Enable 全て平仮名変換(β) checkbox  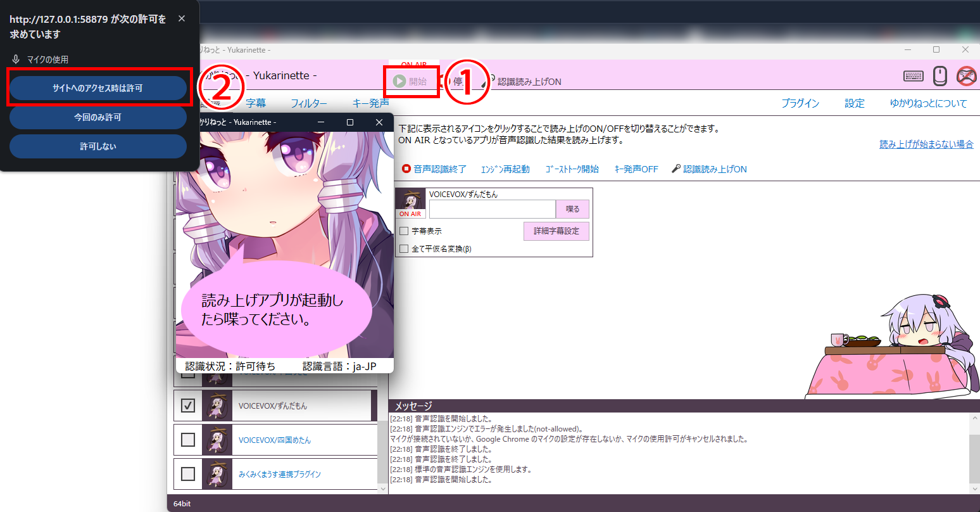[x=404, y=249]
